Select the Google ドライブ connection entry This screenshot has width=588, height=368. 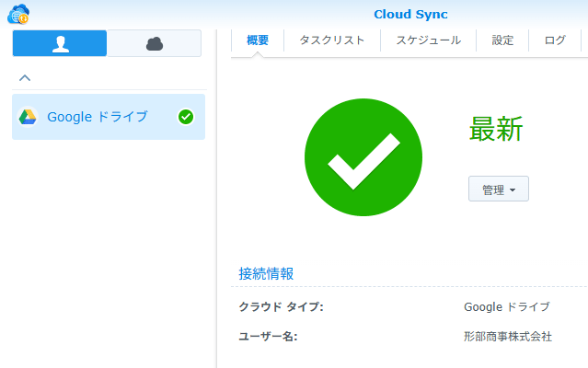[97, 117]
